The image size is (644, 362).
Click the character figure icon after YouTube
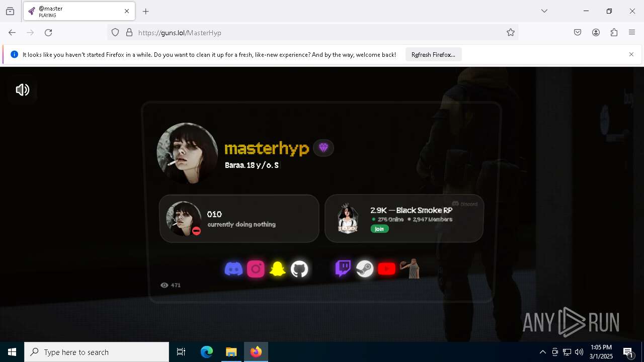[x=411, y=268]
